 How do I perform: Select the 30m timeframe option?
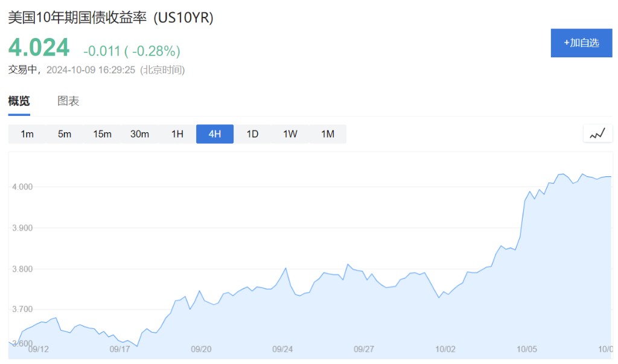[x=139, y=134]
